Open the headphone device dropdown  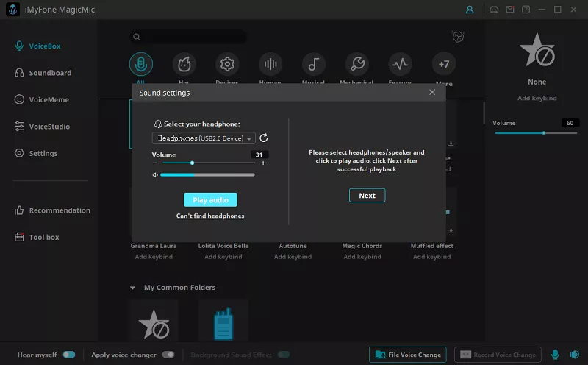coord(204,138)
